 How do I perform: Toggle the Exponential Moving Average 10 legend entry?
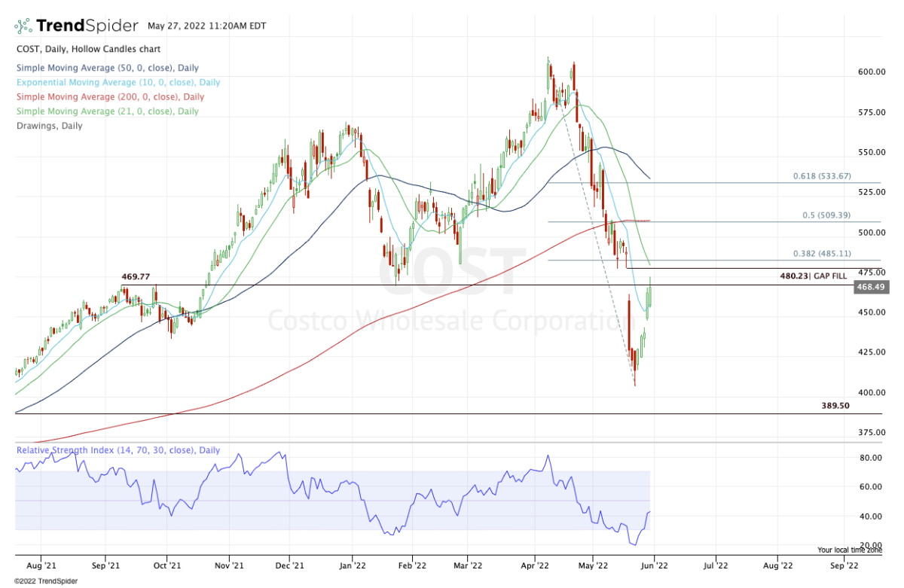click(118, 82)
